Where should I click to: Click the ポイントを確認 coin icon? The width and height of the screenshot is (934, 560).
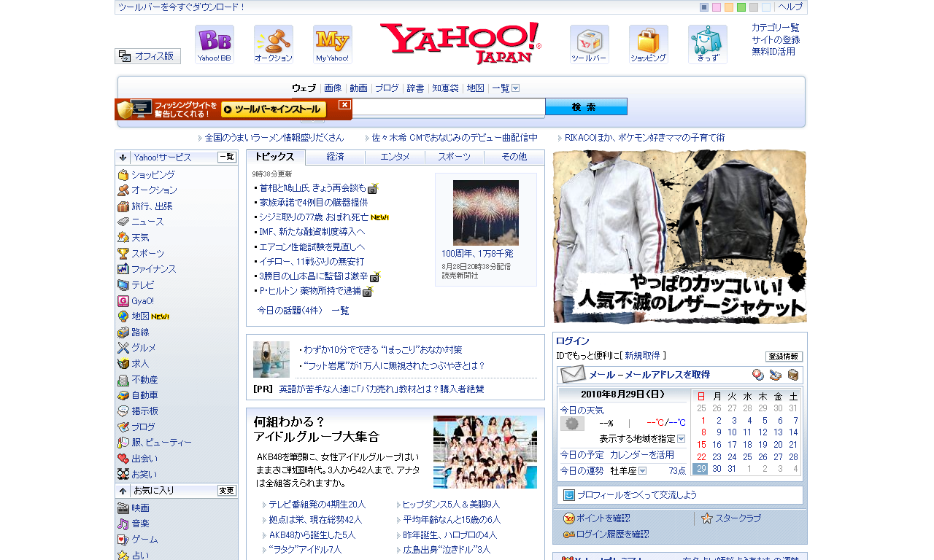click(x=569, y=518)
